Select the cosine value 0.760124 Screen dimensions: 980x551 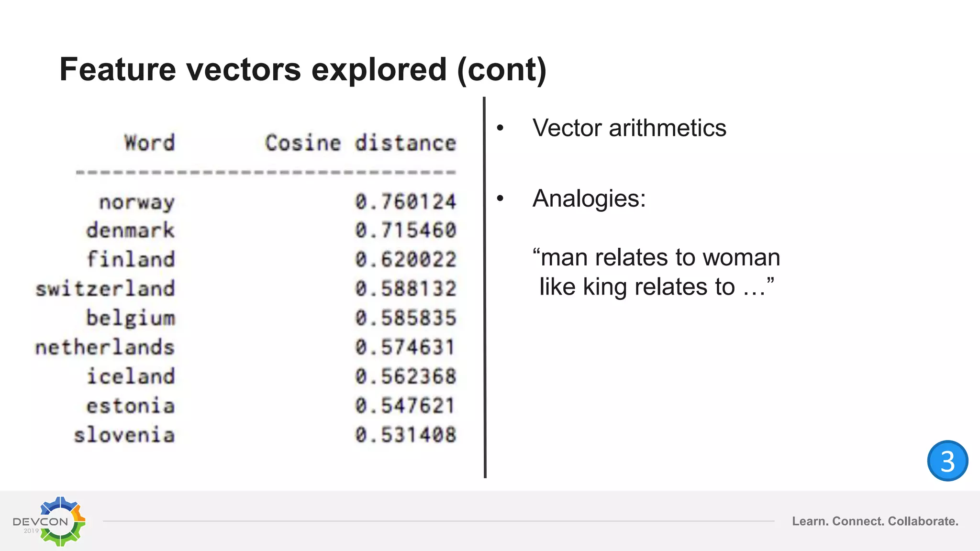coord(406,201)
